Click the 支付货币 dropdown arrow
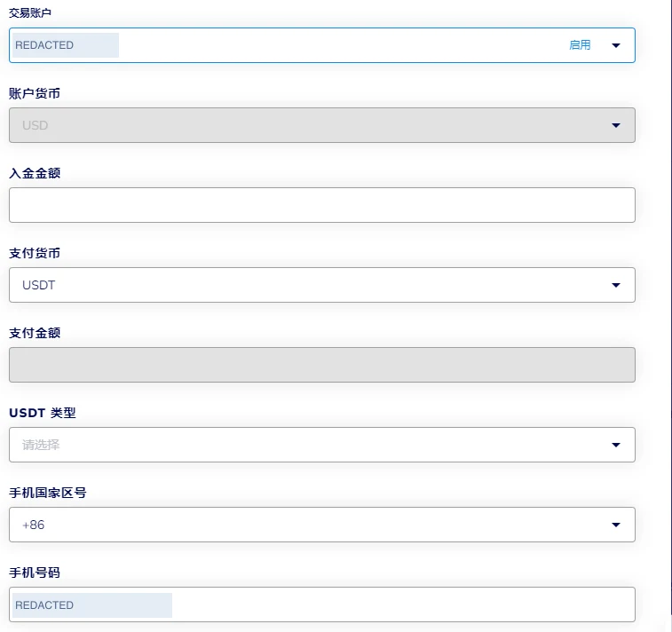672x632 pixels. point(616,285)
